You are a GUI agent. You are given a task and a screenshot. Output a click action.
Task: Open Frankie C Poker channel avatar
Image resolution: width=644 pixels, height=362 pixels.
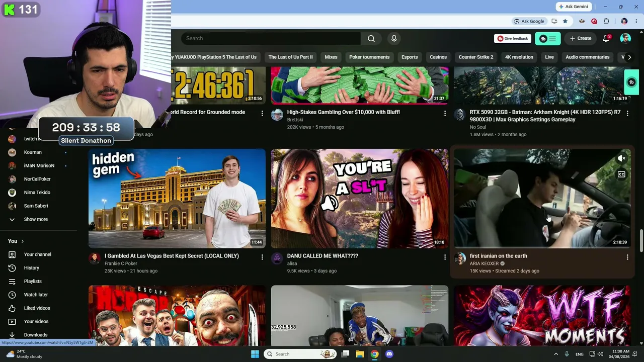[x=95, y=258]
